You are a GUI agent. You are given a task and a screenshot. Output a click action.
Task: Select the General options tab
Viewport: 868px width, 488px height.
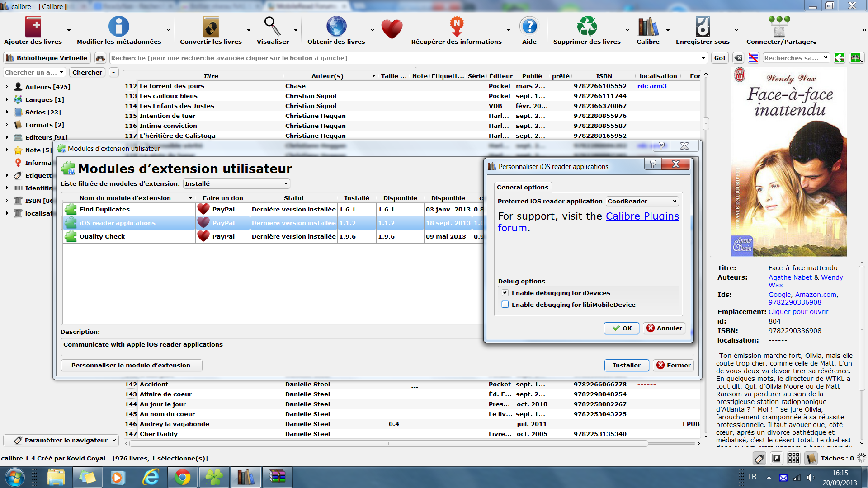522,187
